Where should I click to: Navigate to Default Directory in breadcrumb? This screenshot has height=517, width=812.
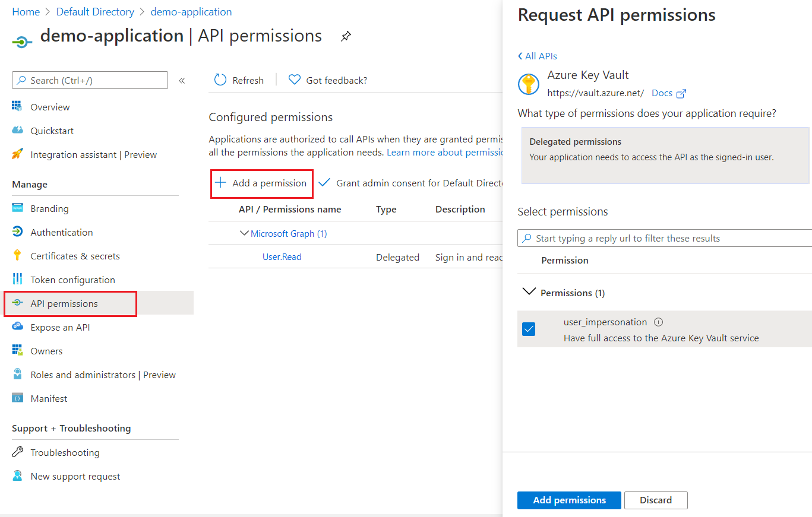pos(95,11)
